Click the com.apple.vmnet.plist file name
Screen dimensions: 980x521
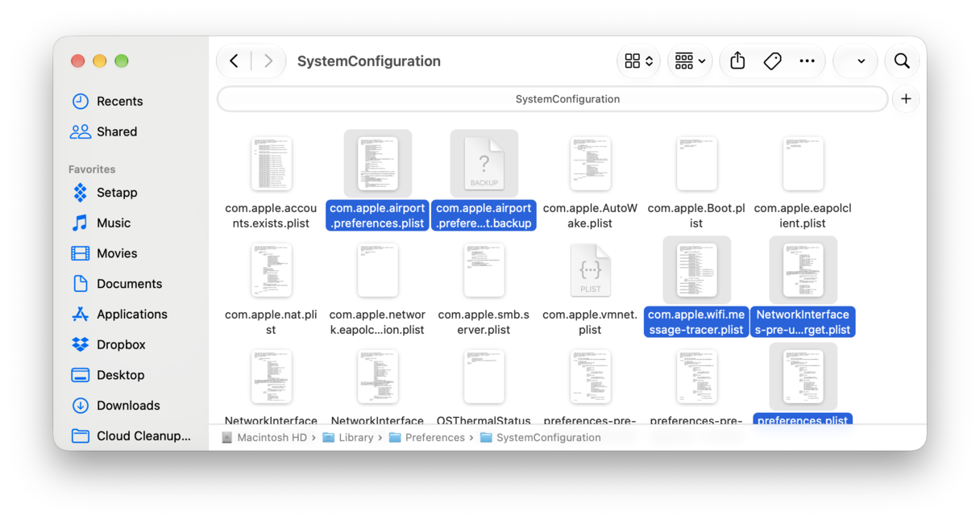tap(590, 322)
